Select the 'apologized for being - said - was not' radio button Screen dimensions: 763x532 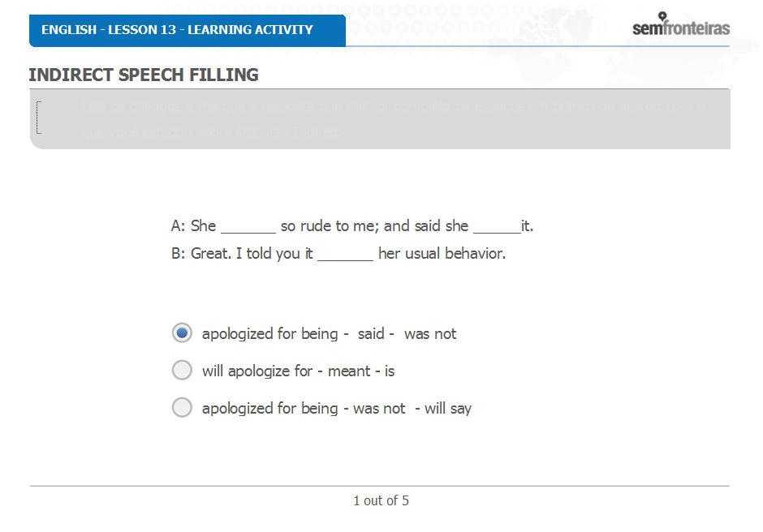click(182, 333)
